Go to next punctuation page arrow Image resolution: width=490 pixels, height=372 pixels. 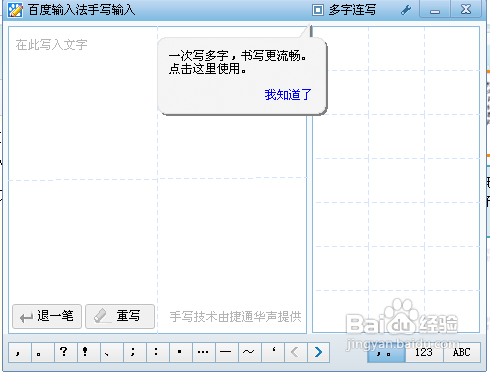(318, 352)
